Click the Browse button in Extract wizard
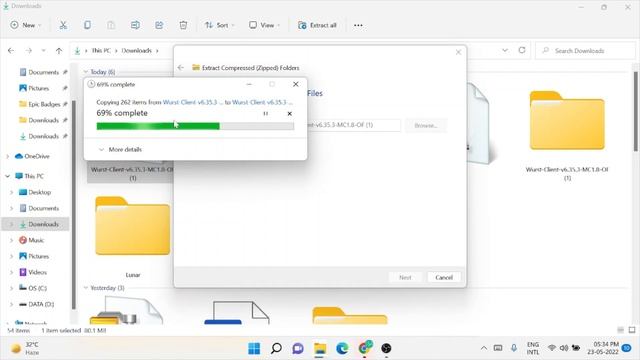Image resolution: width=640 pixels, height=360 pixels. click(x=426, y=125)
